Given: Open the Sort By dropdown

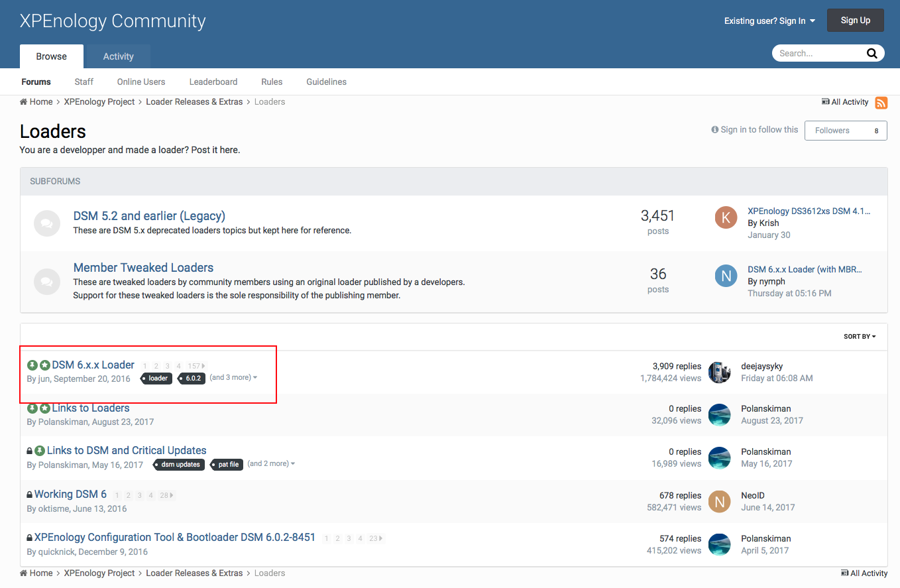Looking at the screenshot, I should click(860, 336).
